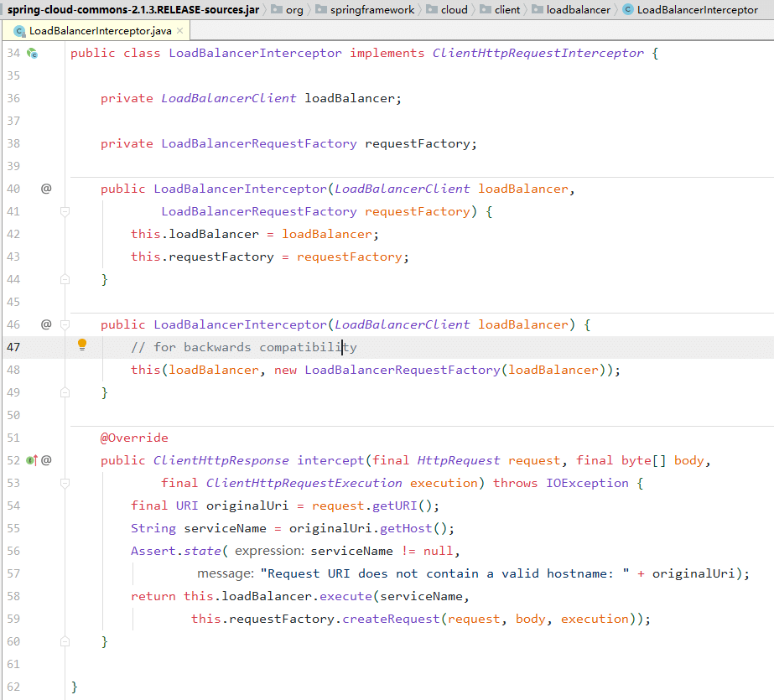Click the fold end marker on line 60
The image size is (774, 700).
coord(65,642)
